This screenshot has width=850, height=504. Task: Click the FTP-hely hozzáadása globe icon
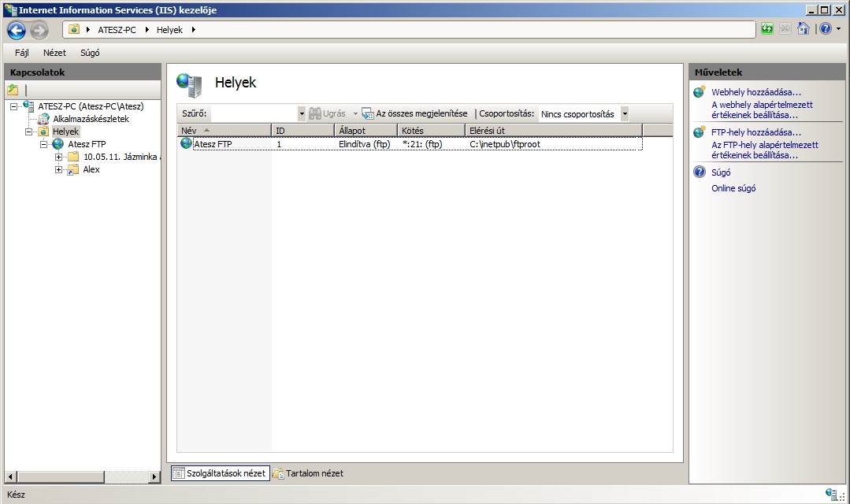click(700, 132)
